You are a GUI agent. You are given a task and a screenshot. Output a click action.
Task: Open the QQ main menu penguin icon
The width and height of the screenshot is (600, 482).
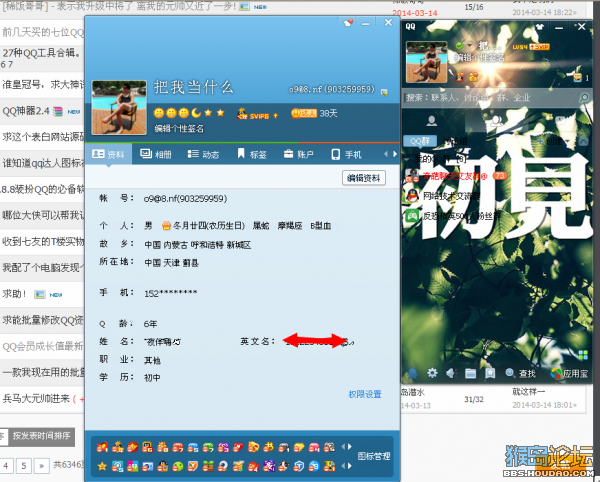coord(412,373)
